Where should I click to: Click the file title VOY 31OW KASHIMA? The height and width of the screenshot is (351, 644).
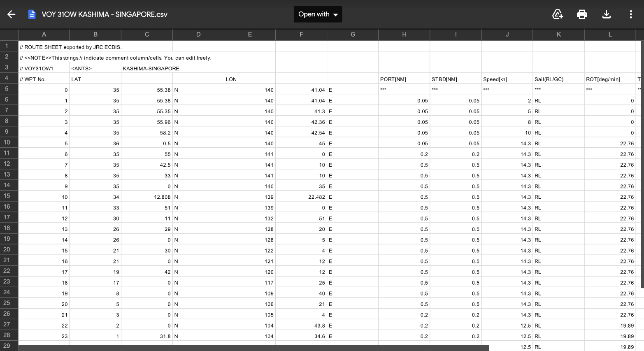(x=105, y=14)
